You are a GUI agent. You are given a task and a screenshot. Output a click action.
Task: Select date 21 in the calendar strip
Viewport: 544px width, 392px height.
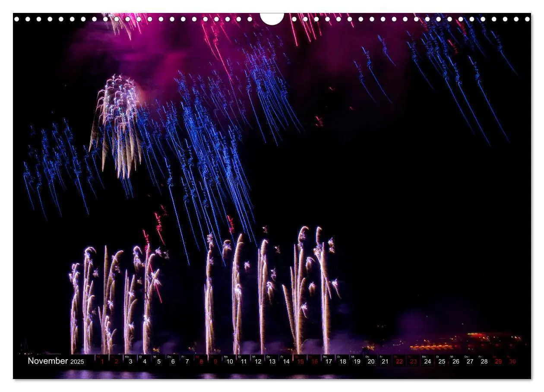click(385, 361)
